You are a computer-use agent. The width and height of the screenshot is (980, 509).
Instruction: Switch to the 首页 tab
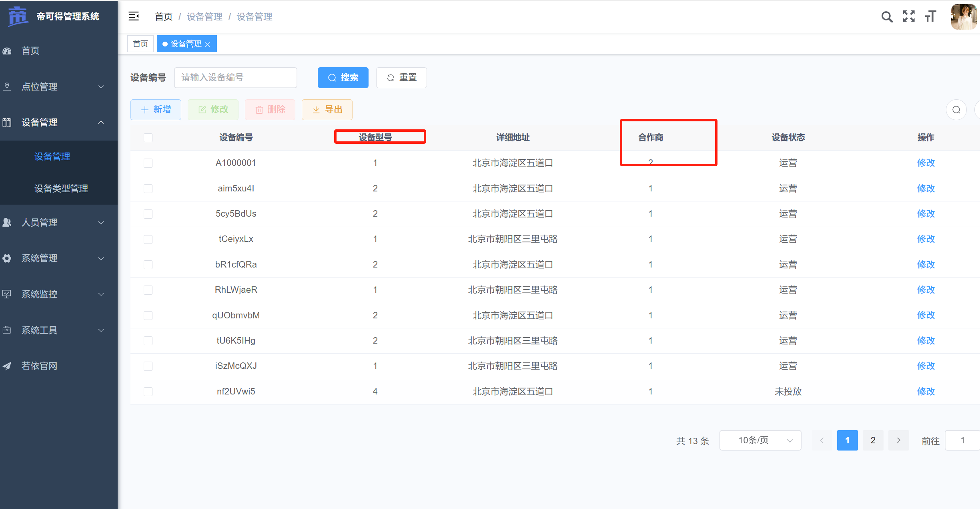click(140, 44)
